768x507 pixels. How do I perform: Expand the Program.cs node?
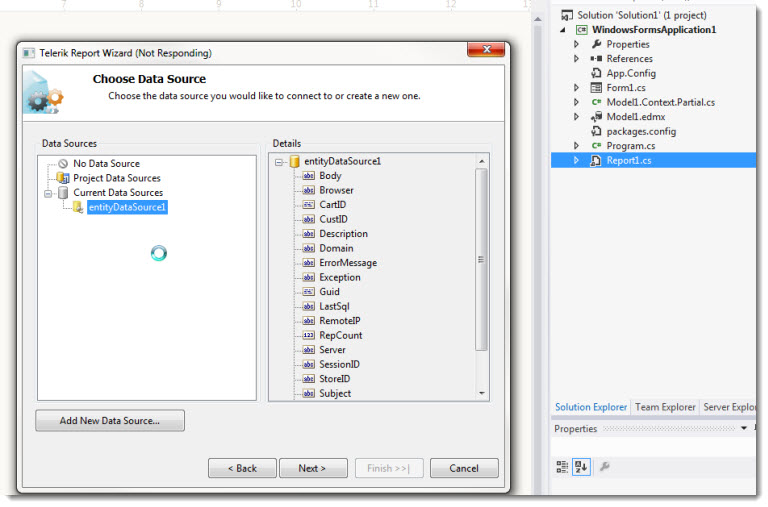click(576, 145)
